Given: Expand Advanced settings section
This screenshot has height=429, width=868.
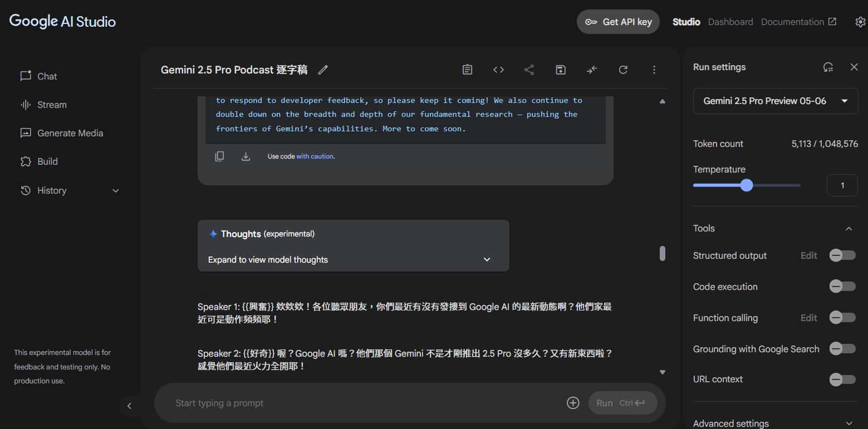Looking at the screenshot, I should coord(776,423).
